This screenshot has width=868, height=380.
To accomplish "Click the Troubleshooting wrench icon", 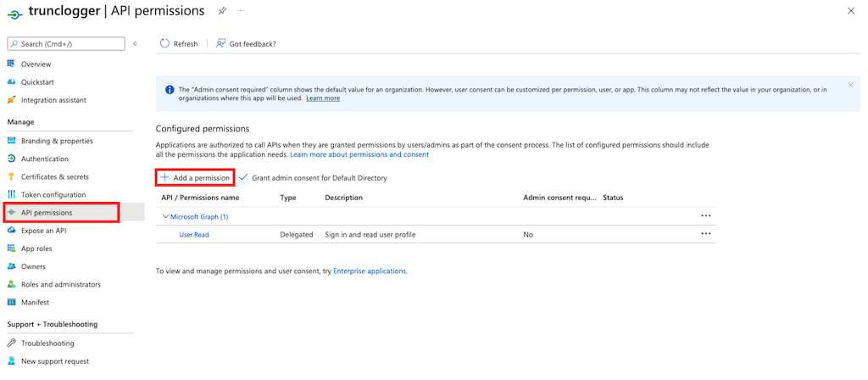I will coord(11,343).
